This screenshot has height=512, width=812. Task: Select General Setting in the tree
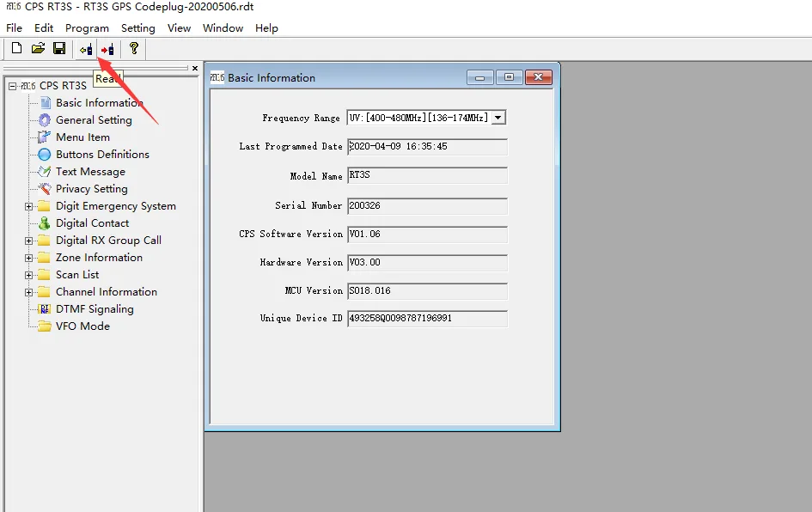94,120
